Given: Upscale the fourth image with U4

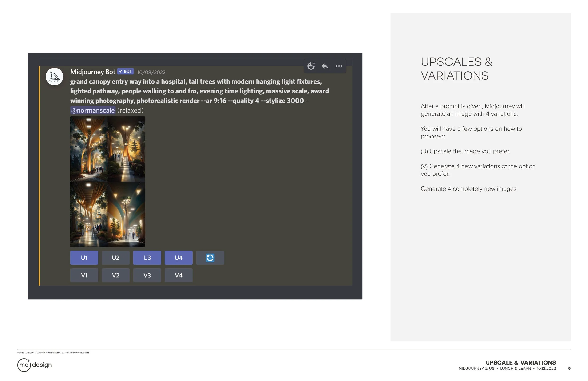Looking at the screenshot, I should point(179,258).
